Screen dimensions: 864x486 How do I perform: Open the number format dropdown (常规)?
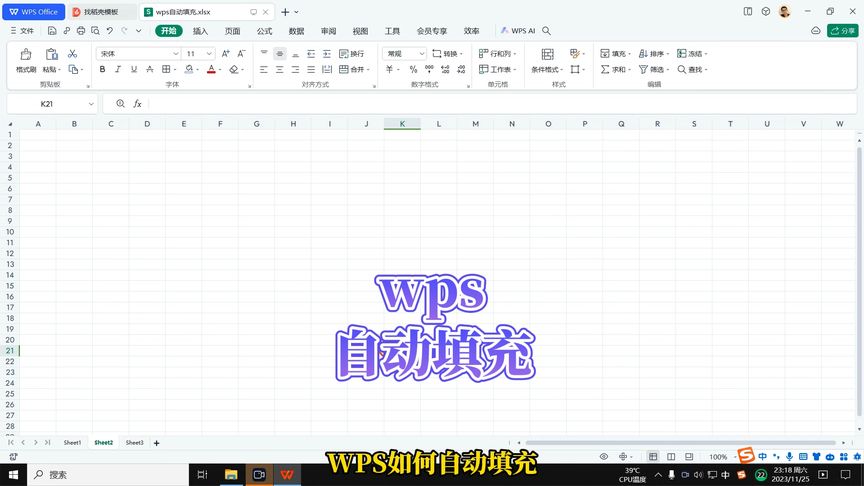(406, 53)
